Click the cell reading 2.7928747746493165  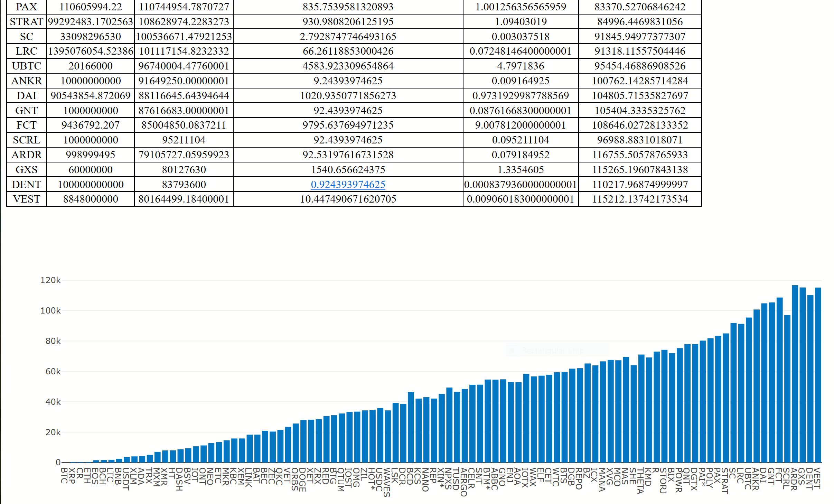(x=348, y=37)
